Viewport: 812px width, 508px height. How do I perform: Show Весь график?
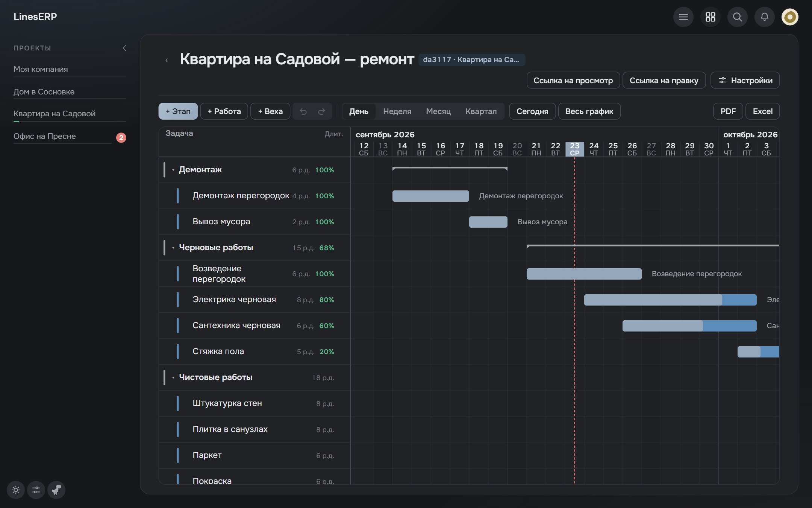(589, 111)
